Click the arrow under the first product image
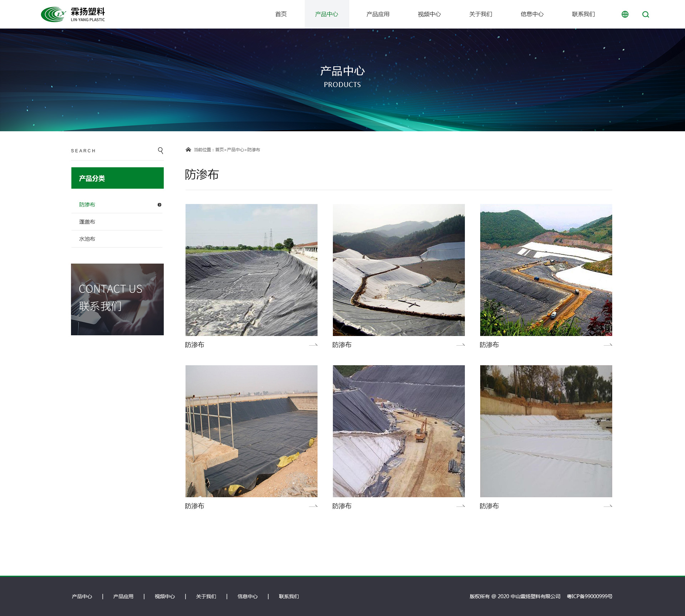The width and height of the screenshot is (685, 616). [313, 345]
